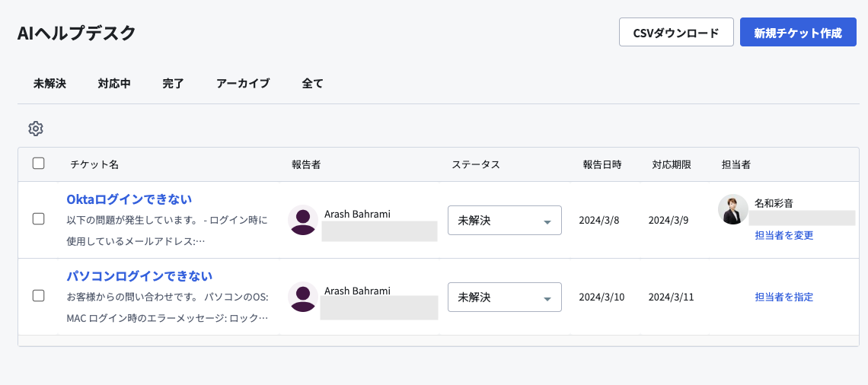Switch to the 完了 tab
The height and width of the screenshot is (385, 868).
click(x=173, y=84)
